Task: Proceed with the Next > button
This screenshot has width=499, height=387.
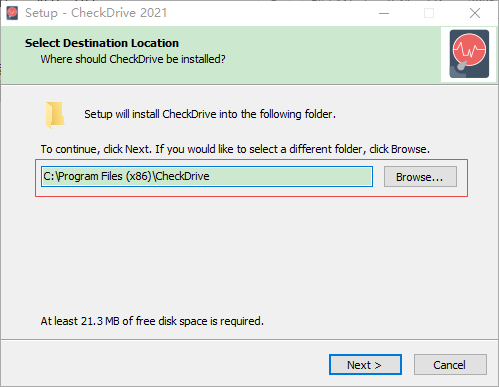Action: click(x=365, y=365)
